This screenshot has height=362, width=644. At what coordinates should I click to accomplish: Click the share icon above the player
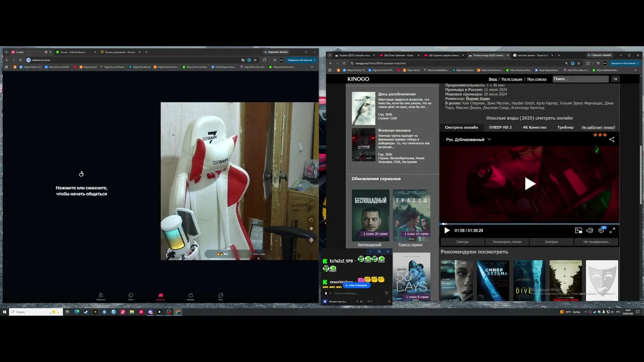pyautogui.click(x=612, y=139)
